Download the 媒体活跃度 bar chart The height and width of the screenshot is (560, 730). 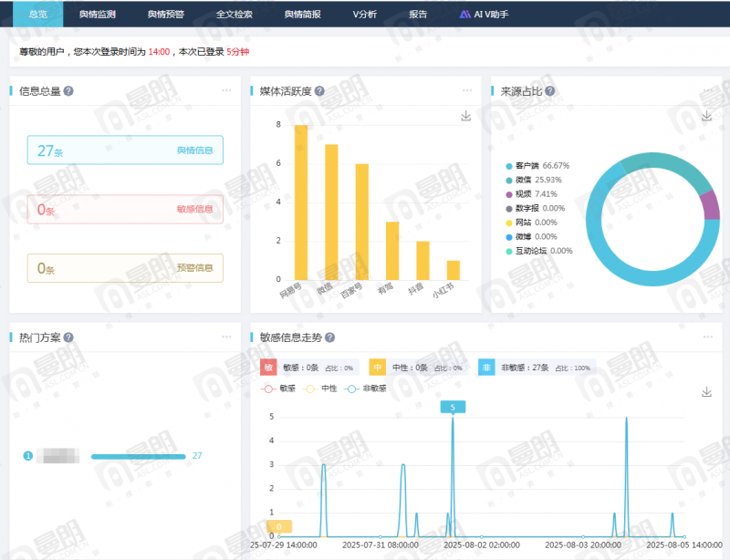click(x=465, y=116)
